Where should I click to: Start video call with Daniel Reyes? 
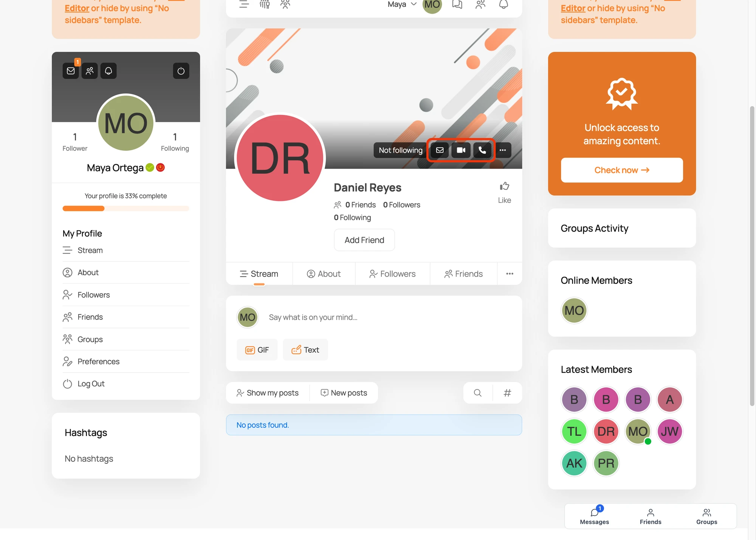[x=461, y=150]
